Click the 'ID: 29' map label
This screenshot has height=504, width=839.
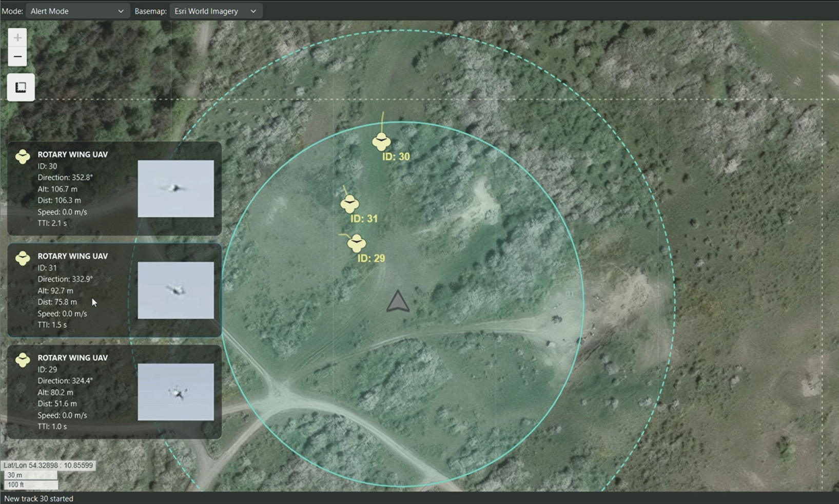[371, 258]
